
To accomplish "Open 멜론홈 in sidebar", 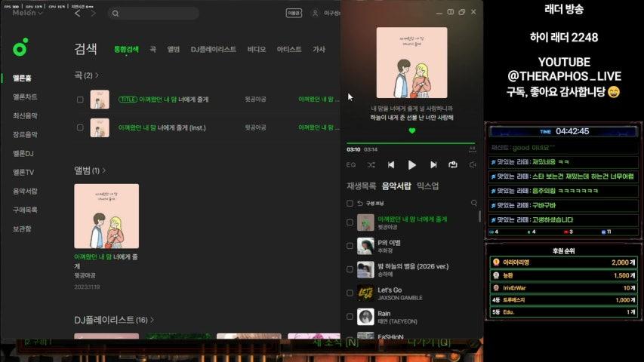I will coord(22,78).
